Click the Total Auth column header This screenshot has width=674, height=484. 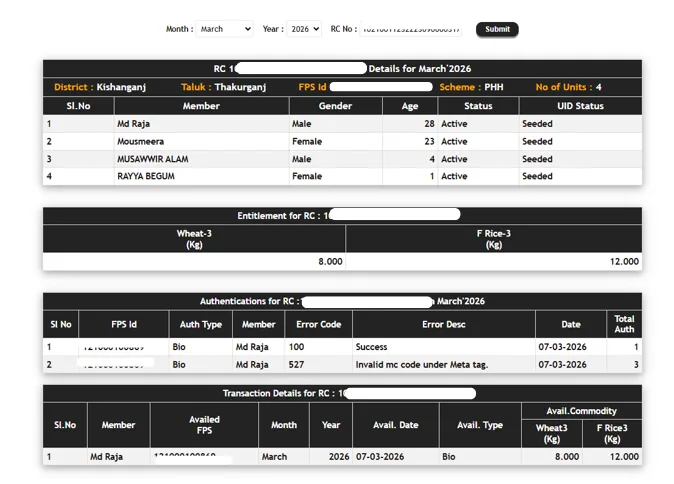coord(624,324)
